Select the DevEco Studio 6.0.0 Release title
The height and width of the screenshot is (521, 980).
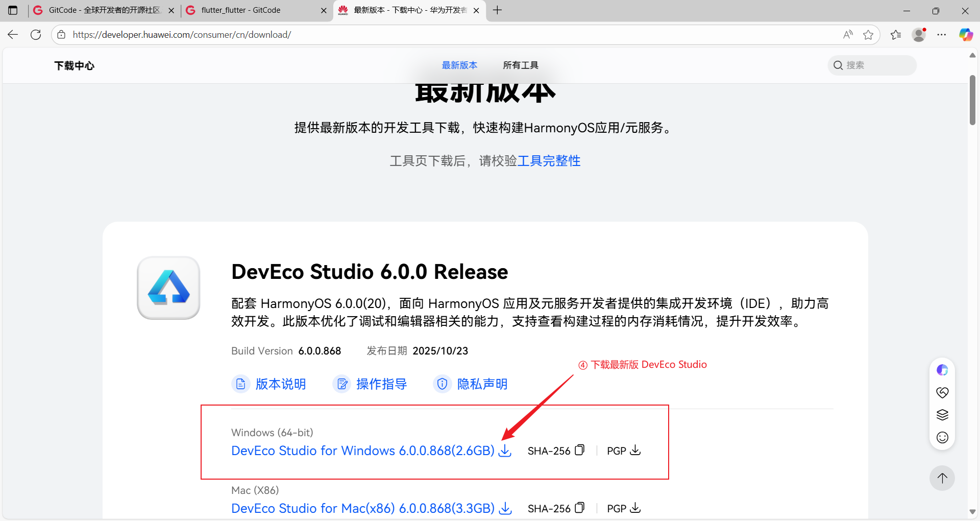pos(370,272)
